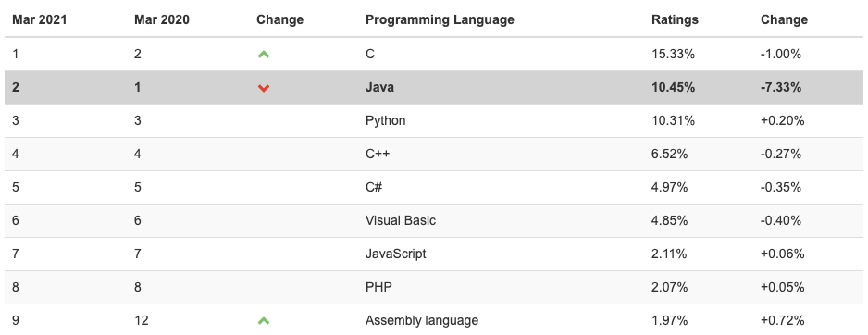Select Mar 2021 rank '3' in Python row
The height and width of the screenshot is (335, 868).
[16, 120]
